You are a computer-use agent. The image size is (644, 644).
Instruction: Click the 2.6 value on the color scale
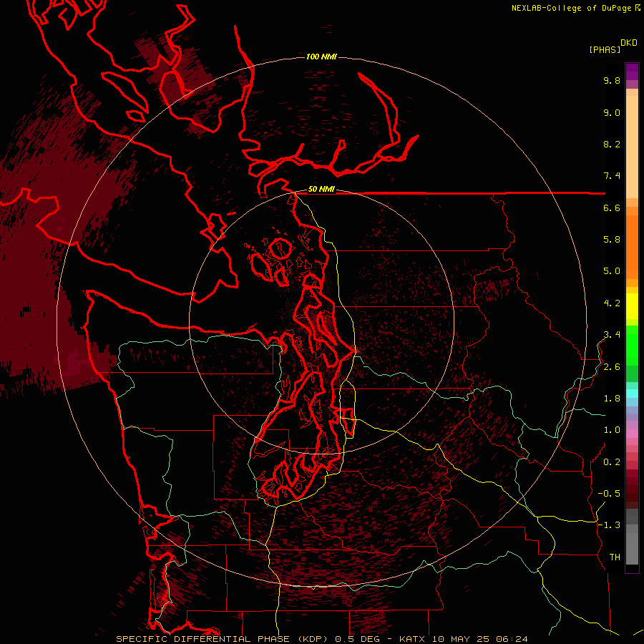coord(612,367)
